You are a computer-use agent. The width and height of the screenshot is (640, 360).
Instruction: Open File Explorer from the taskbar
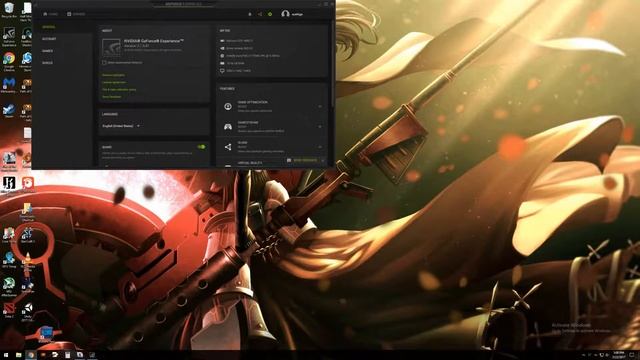(x=18, y=355)
